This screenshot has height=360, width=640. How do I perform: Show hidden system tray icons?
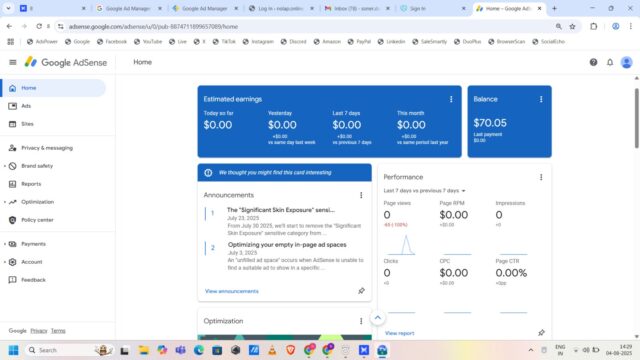pos(531,350)
